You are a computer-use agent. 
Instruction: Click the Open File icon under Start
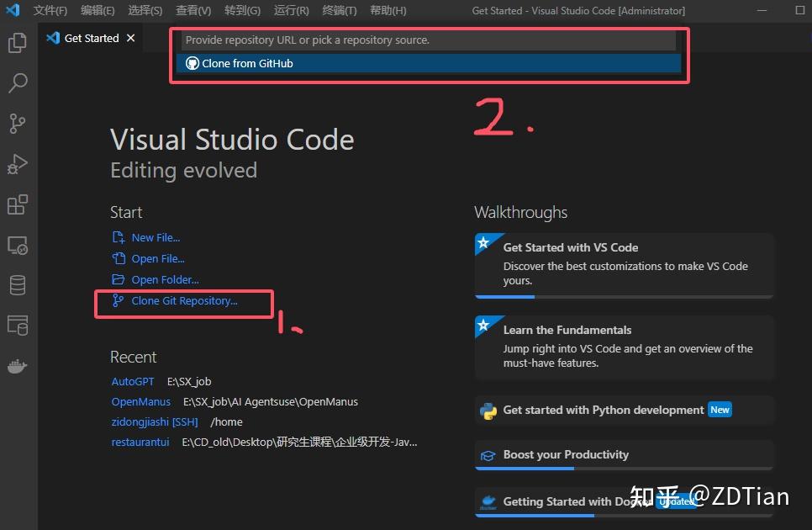tap(119, 258)
